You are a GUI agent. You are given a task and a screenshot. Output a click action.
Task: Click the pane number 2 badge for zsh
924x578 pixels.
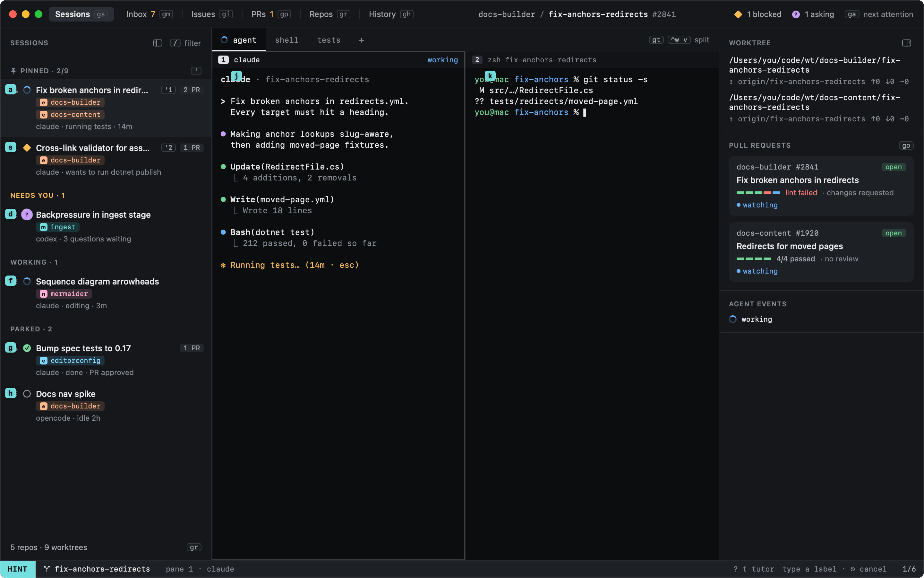pyautogui.click(x=477, y=60)
